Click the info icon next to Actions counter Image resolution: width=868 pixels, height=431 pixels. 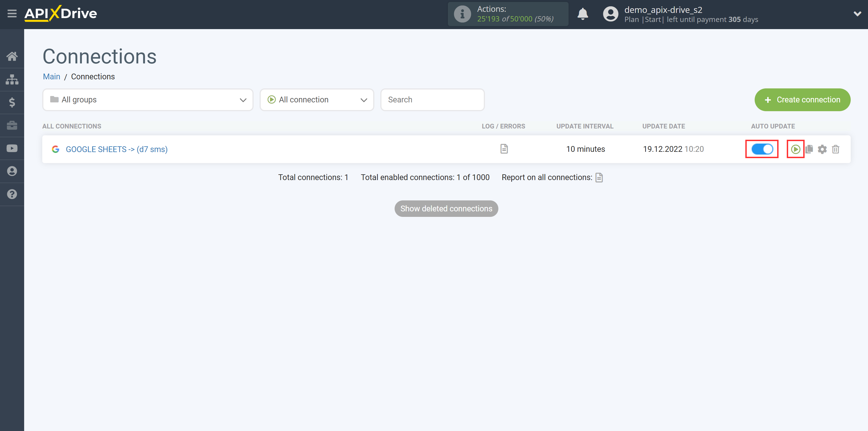click(462, 14)
